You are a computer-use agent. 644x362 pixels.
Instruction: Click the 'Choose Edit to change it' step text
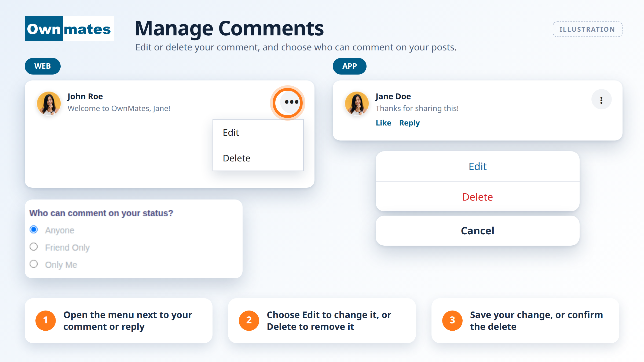point(329,321)
